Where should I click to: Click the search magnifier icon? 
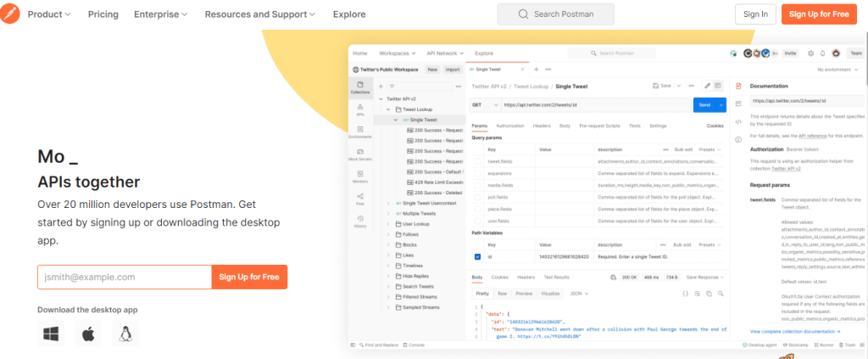pos(523,14)
